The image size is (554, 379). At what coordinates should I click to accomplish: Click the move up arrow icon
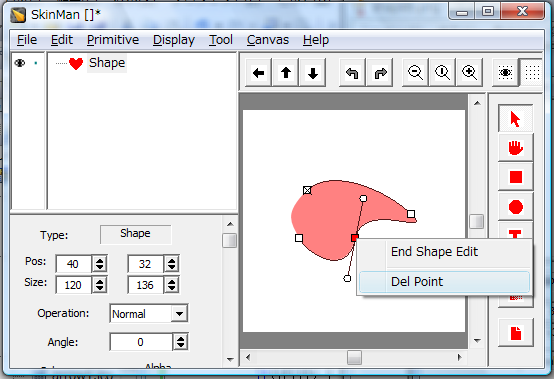tap(286, 73)
